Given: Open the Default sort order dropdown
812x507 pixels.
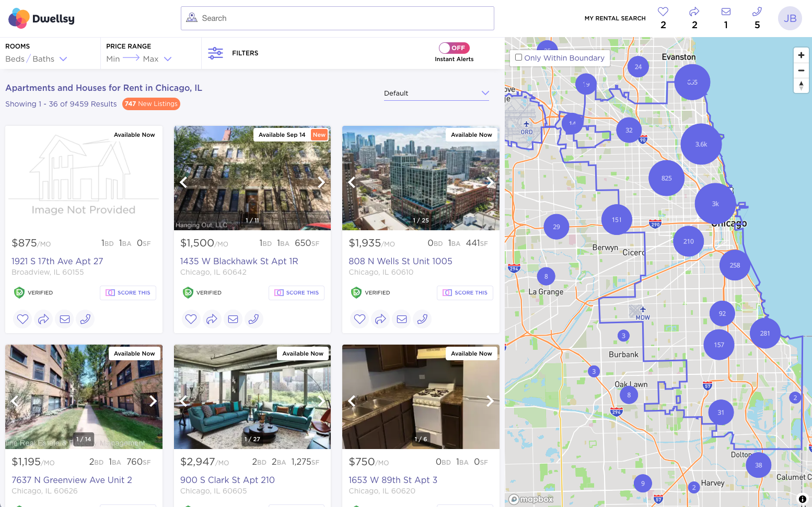Looking at the screenshot, I should [436, 93].
